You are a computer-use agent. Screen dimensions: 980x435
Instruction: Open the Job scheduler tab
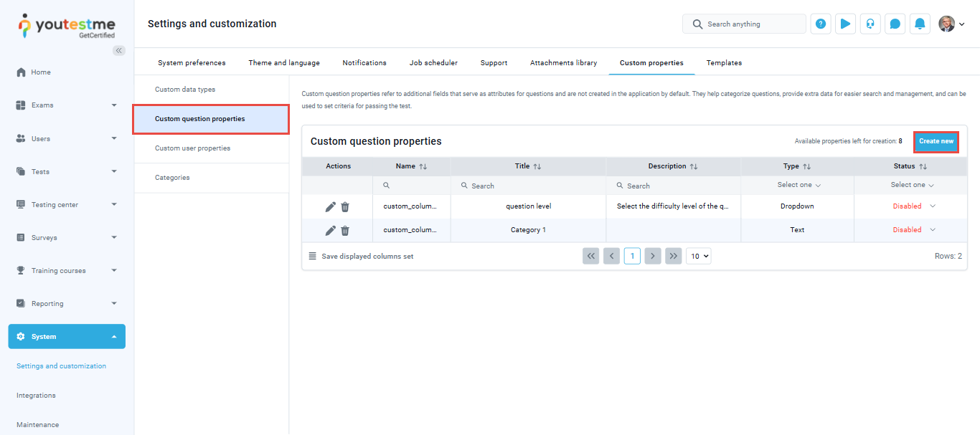433,63
